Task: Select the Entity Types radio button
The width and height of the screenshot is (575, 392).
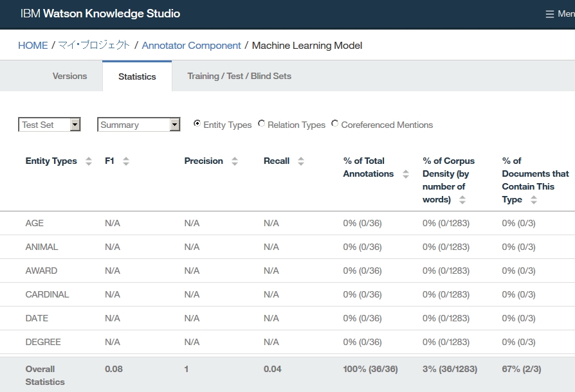Action: point(197,124)
